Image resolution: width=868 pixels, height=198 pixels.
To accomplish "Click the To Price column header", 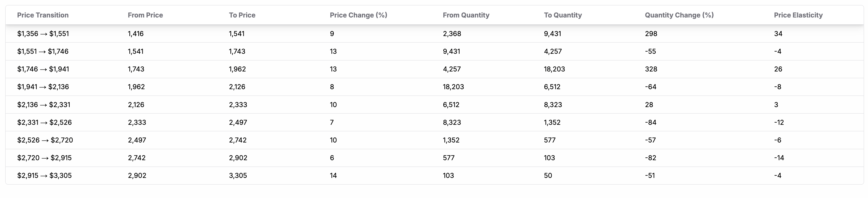I will [242, 15].
